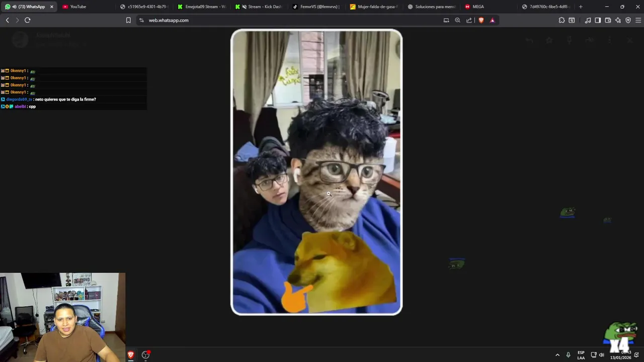Open the zoom magnifier icon in address bar
The width and height of the screenshot is (644, 362).
click(x=457, y=20)
